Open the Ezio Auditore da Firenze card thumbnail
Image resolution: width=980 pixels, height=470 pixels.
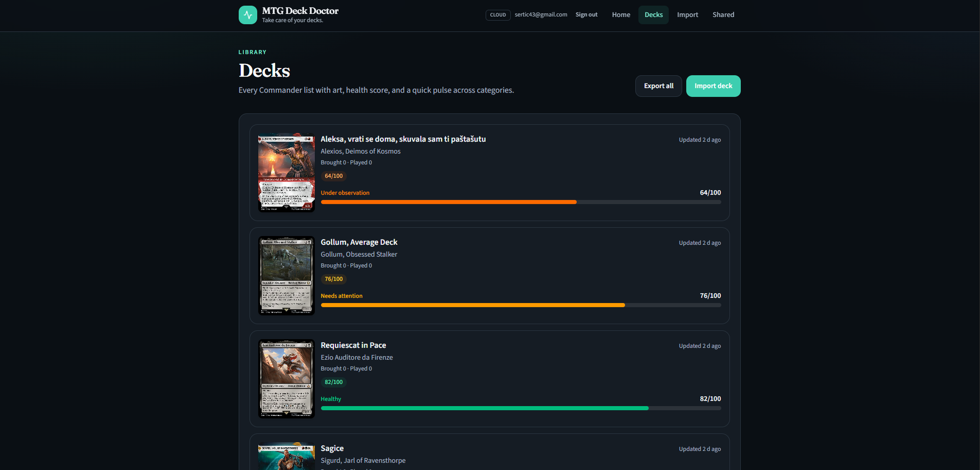tap(286, 379)
